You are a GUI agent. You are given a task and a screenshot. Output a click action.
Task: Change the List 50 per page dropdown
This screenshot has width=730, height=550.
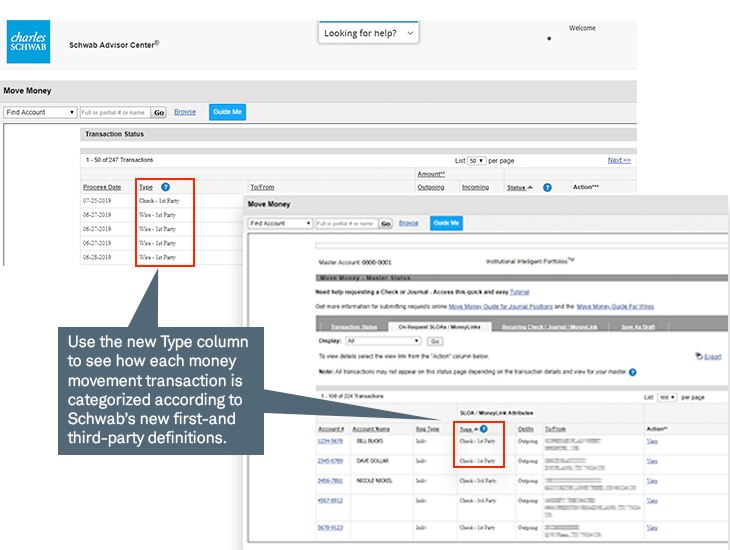pos(476,161)
